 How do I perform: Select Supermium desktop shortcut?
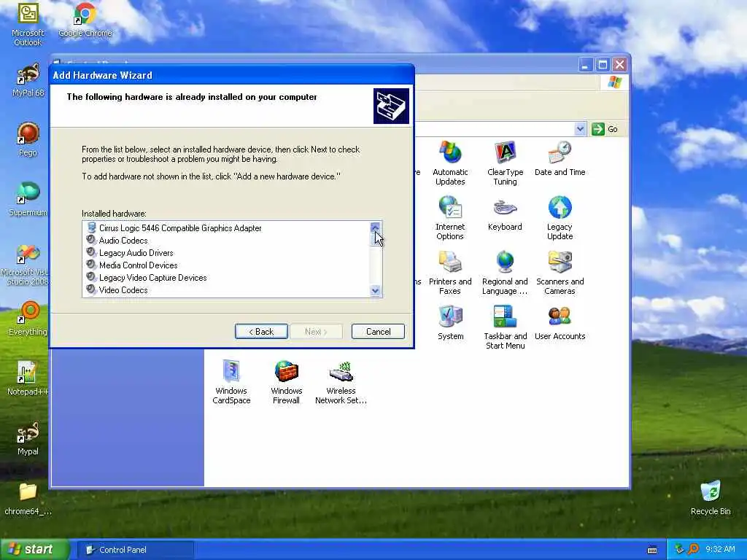tap(28, 199)
